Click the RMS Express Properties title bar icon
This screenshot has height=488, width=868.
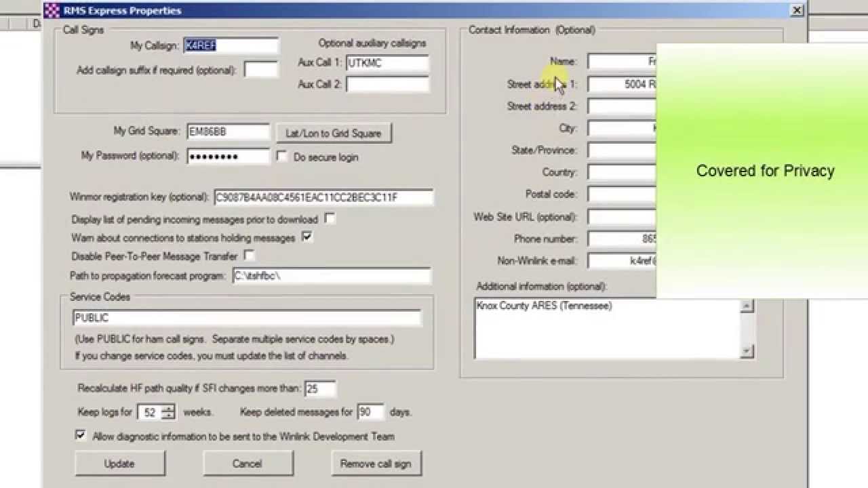(x=52, y=11)
